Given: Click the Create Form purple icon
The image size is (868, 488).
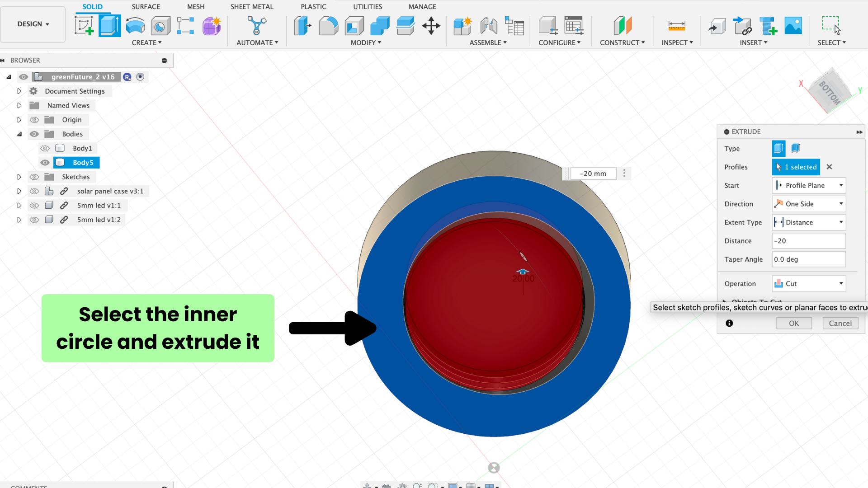Looking at the screenshot, I should tap(211, 26).
